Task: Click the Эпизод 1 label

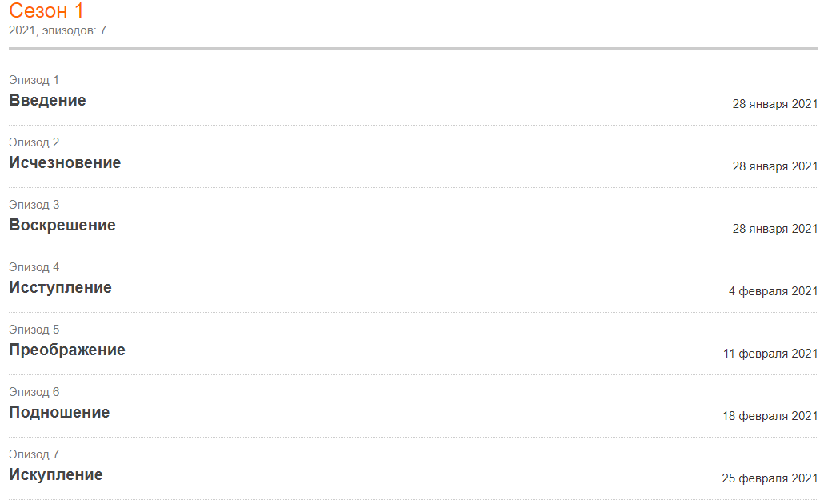Action: (34, 80)
